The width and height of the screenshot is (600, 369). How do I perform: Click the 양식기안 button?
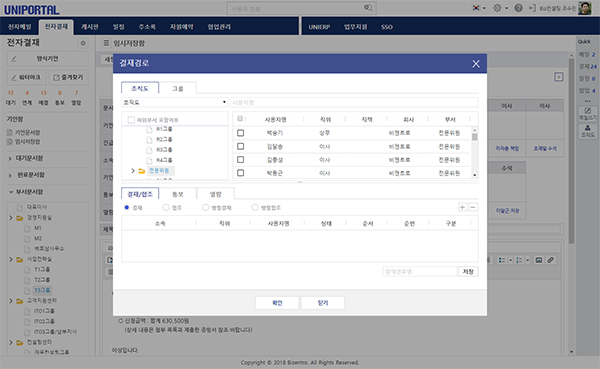click(x=47, y=59)
